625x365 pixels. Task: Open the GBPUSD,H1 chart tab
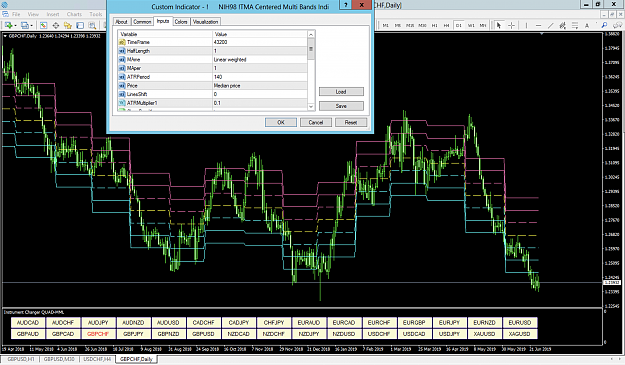pos(21,359)
